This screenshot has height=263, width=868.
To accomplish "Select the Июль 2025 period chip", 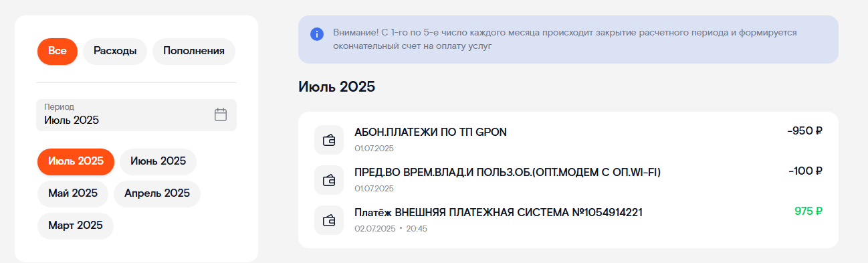I will click(x=76, y=161).
